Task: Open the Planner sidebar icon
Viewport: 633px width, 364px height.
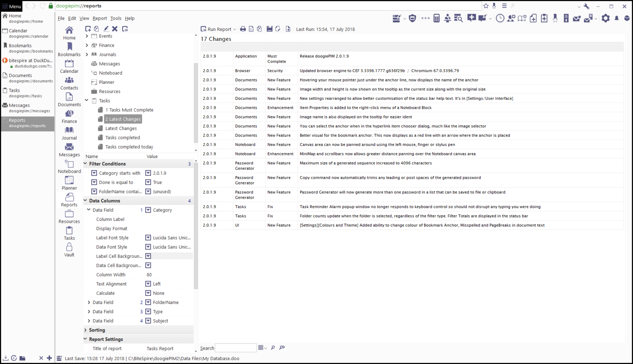Action: click(69, 183)
